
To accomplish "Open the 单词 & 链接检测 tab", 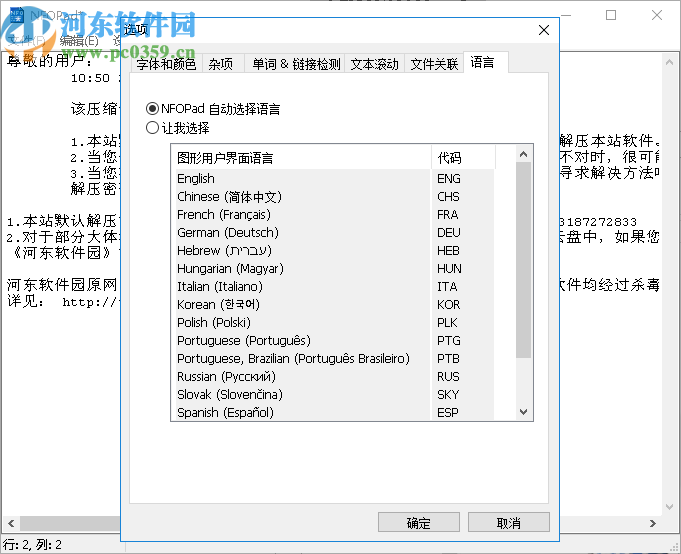I will (x=295, y=64).
